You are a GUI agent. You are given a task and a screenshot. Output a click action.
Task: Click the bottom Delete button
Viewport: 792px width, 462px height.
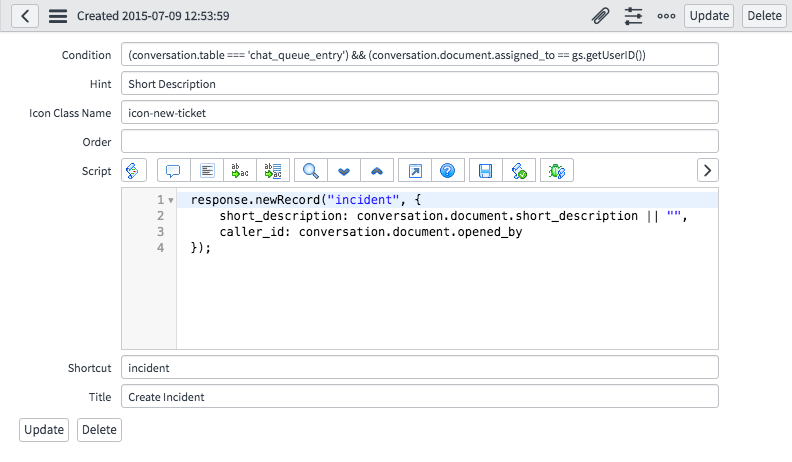pos(99,430)
